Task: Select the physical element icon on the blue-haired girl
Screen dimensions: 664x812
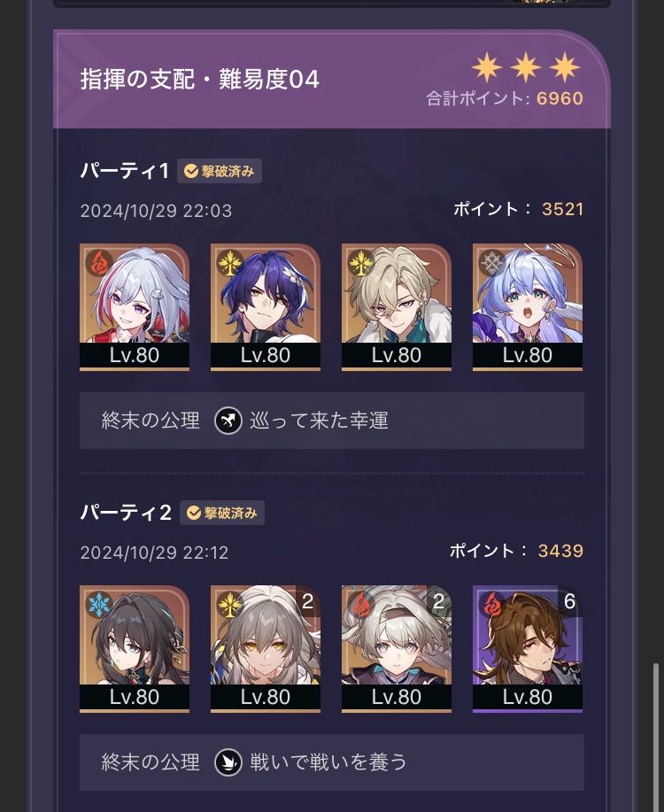Action: (492, 262)
